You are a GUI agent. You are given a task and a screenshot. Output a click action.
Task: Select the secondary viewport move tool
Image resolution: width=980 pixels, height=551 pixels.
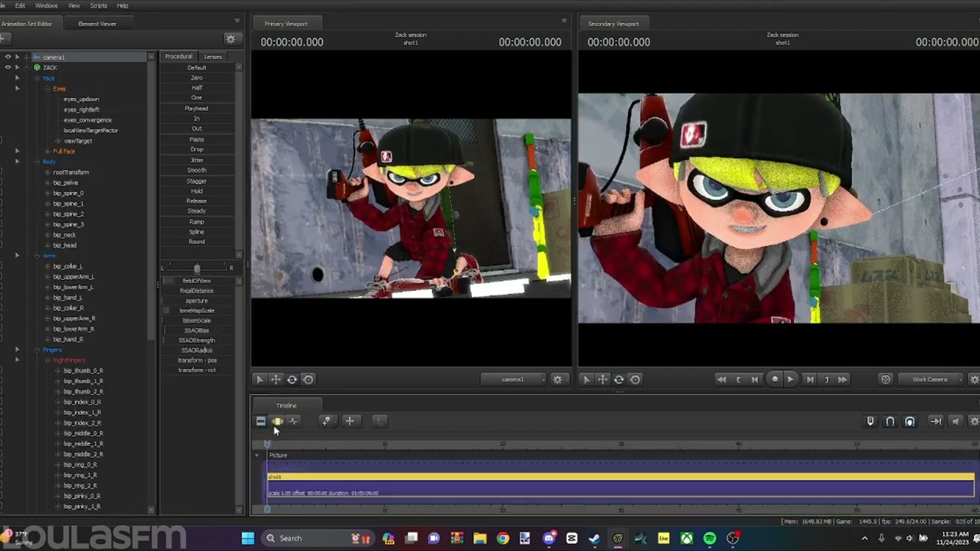(603, 380)
